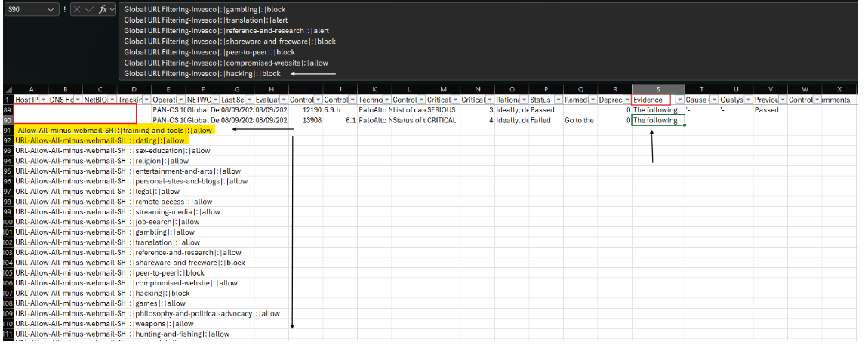This screenshot has height=354, width=868.
Task: Open the Deprec column filter dropdown
Action: 627,100
